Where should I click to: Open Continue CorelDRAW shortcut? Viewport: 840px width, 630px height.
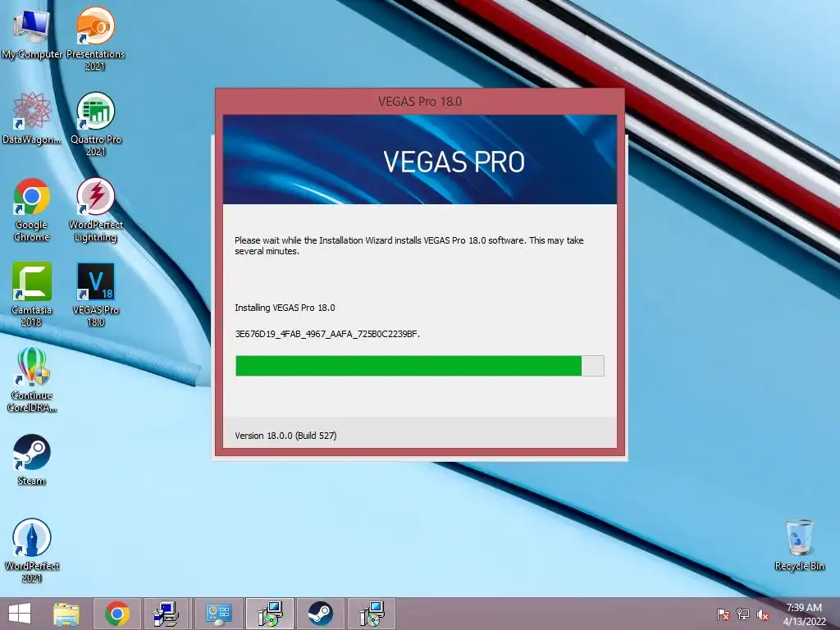tap(32, 379)
